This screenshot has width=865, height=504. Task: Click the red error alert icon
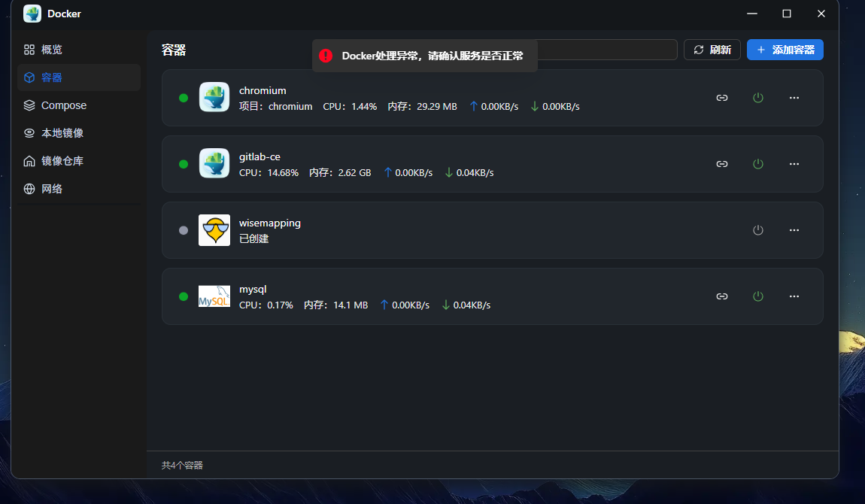[x=326, y=56]
